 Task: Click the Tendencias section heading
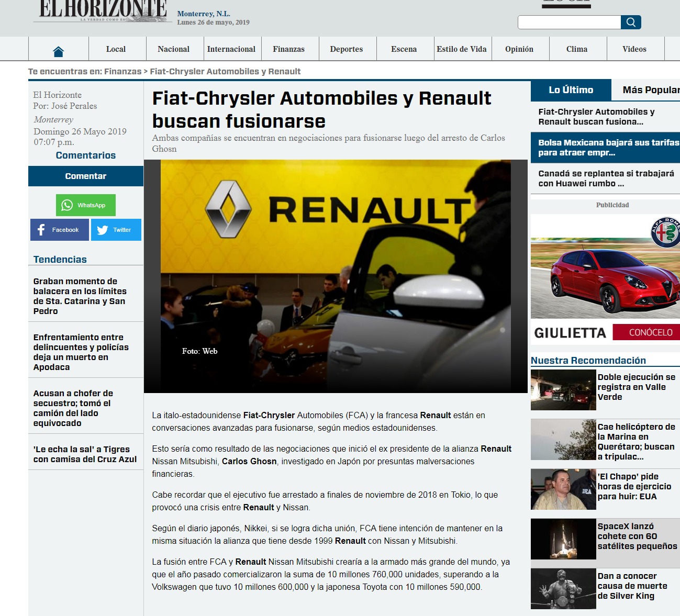point(60,259)
